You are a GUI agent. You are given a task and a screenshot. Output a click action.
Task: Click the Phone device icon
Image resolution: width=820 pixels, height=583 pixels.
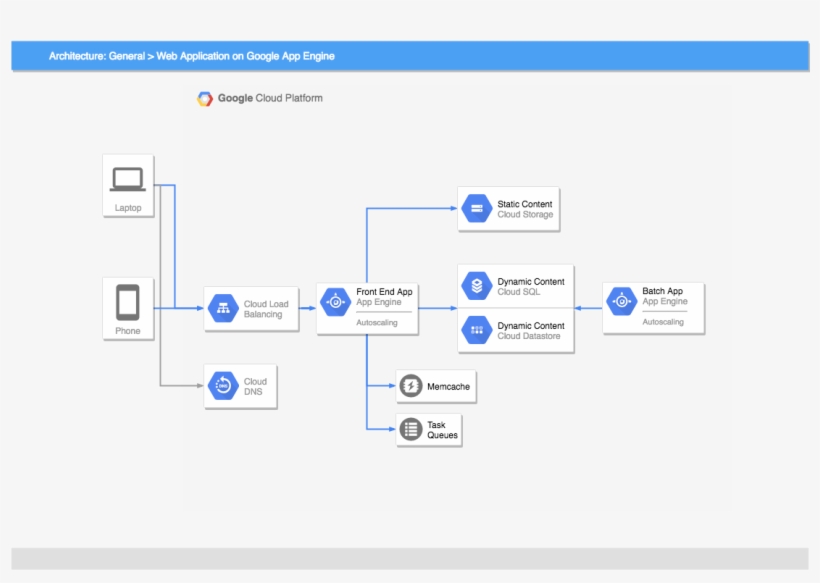click(x=128, y=304)
